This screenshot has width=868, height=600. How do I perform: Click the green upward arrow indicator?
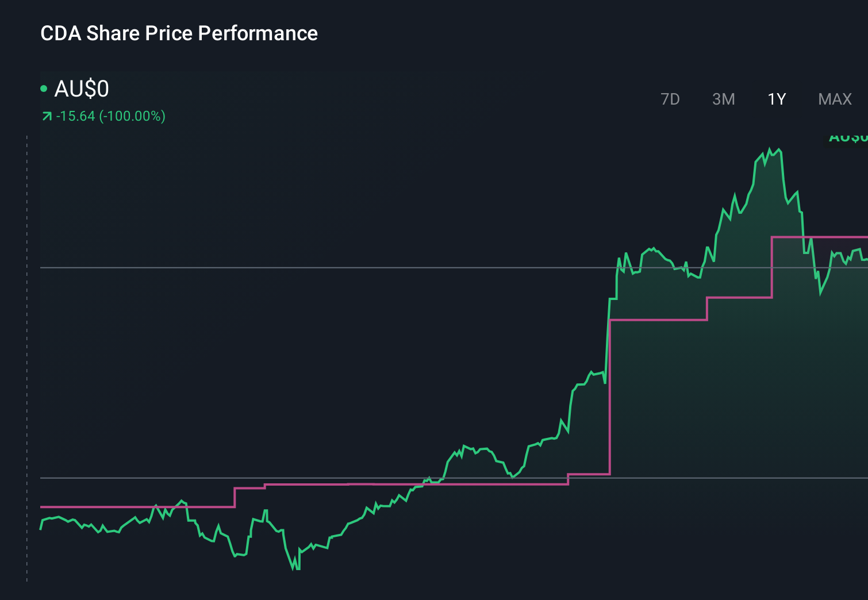point(47,116)
